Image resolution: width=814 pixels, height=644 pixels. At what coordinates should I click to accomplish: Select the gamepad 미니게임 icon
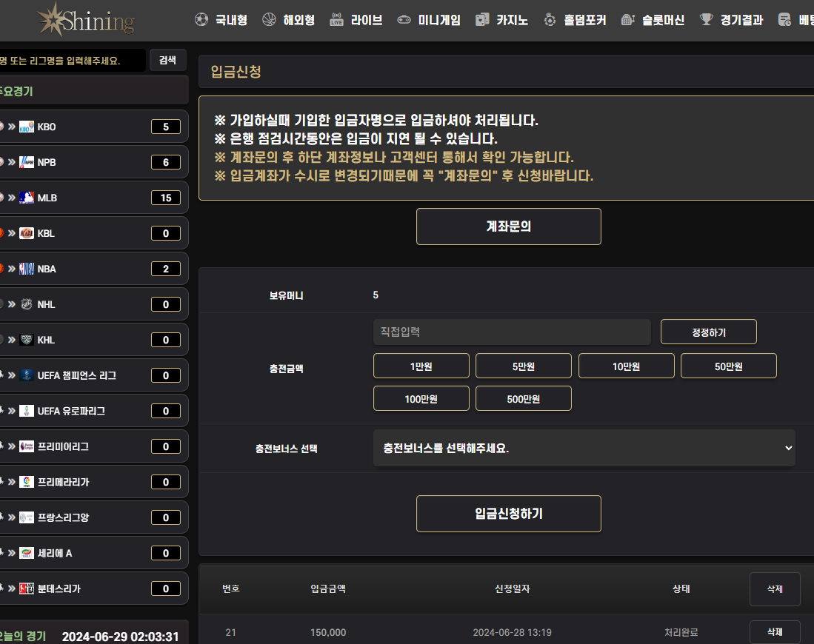click(404, 20)
